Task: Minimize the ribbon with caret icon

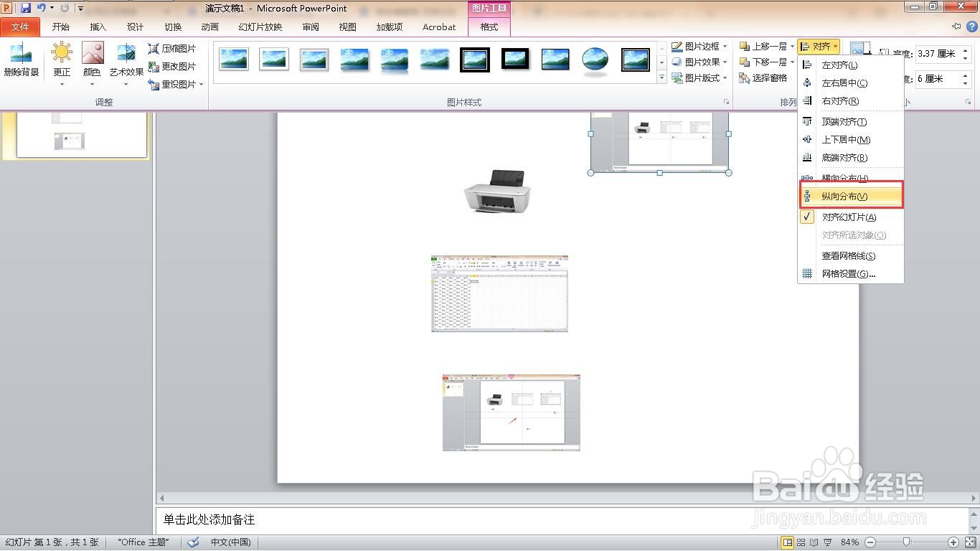Action: (956, 27)
